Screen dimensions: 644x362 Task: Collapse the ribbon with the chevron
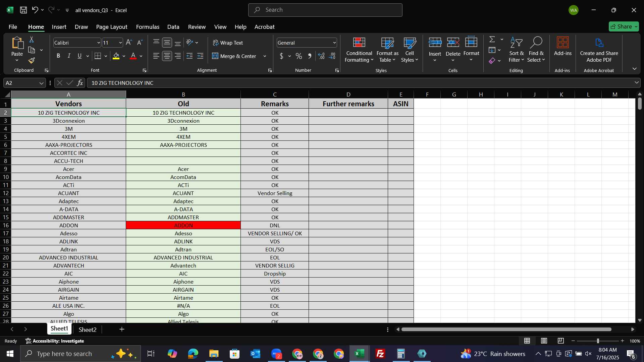tap(634, 69)
